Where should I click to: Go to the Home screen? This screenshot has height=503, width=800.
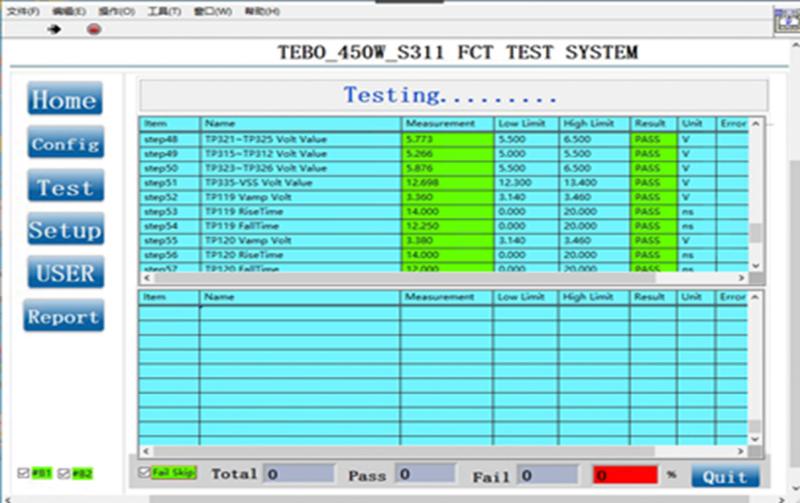(64, 100)
